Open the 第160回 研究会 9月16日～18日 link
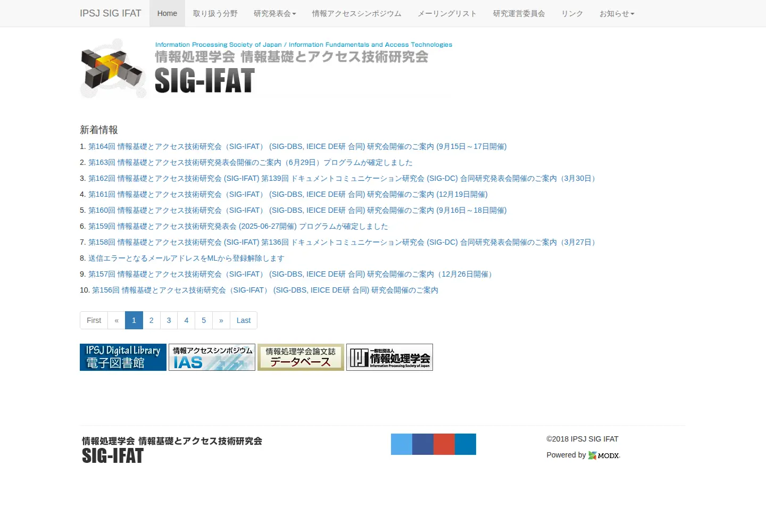Image resolution: width=766 pixels, height=532 pixels. pos(297,210)
